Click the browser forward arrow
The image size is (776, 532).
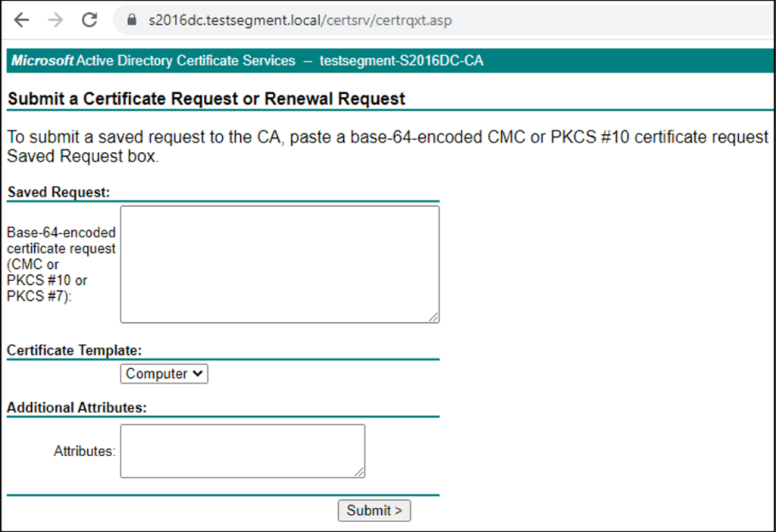pos(55,20)
